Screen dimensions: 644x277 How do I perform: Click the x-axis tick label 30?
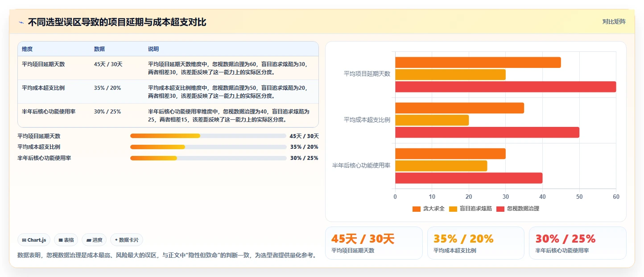[505, 197]
